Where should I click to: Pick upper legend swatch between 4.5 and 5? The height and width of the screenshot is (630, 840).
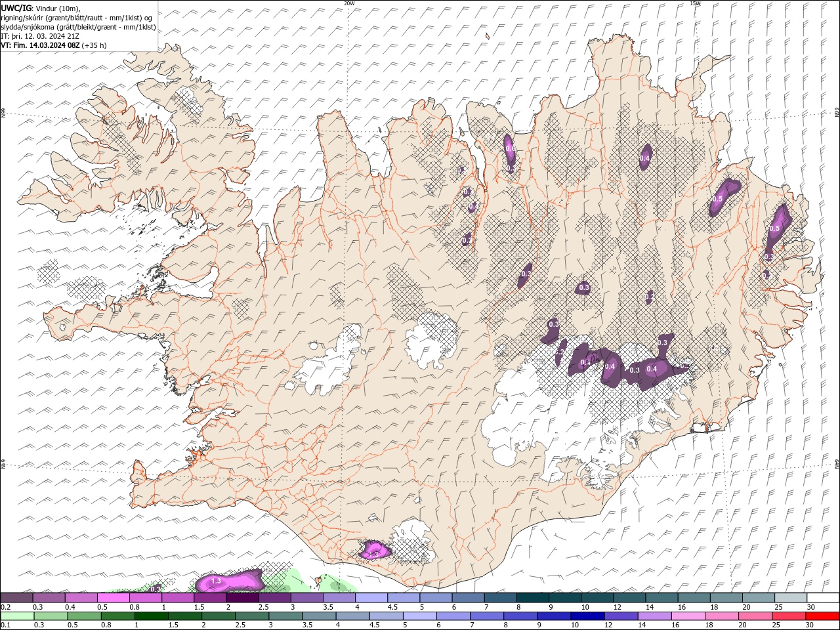pyautogui.click(x=404, y=598)
